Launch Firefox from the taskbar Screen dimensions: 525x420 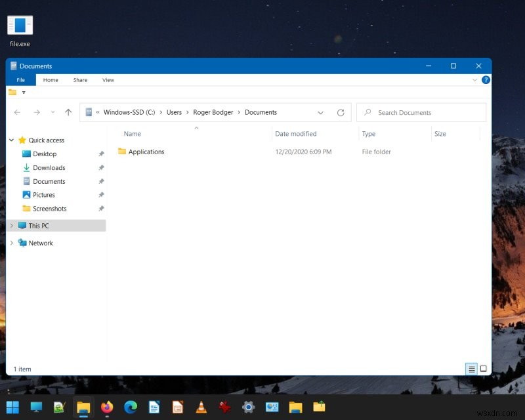106,407
